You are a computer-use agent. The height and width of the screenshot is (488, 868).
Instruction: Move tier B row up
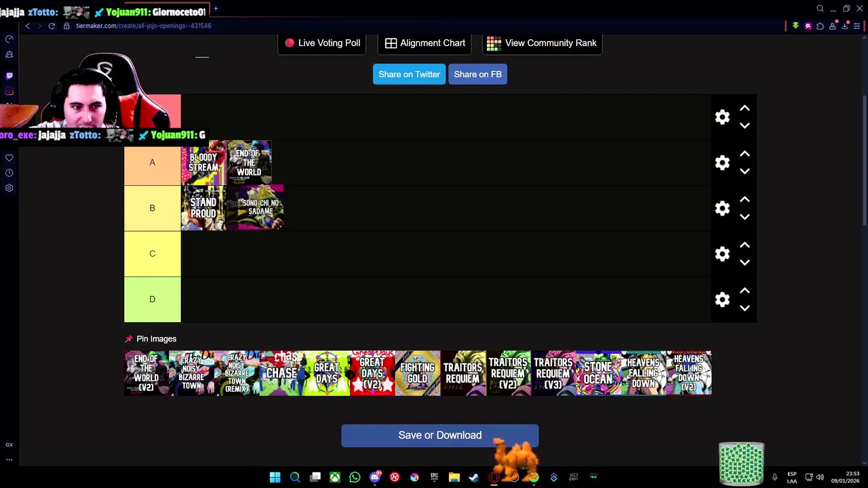(745, 199)
